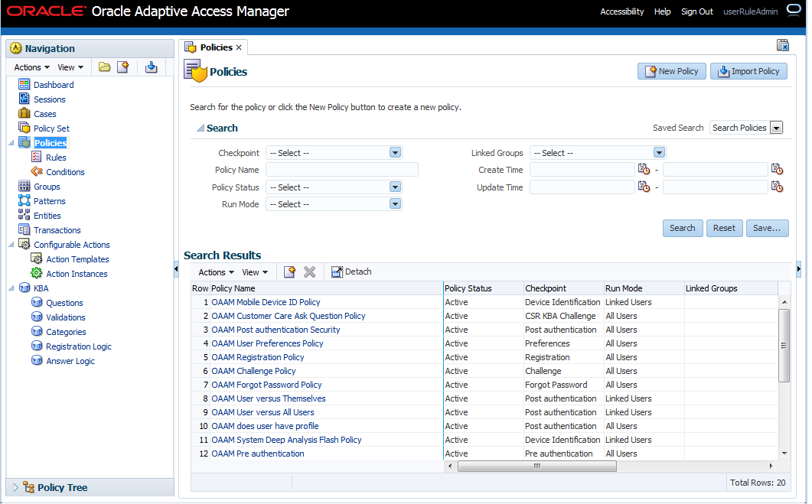Click the Save... button
The image size is (812, 504).
(767, 228)
